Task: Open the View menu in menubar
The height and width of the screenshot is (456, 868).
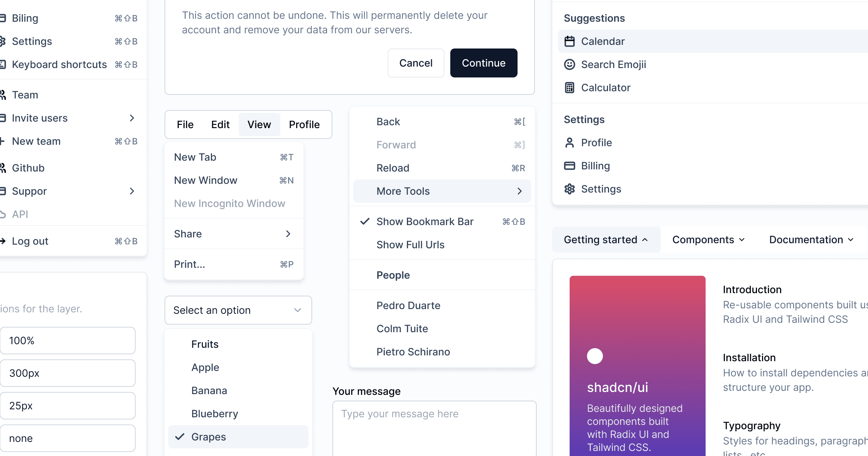Action: 259,124
